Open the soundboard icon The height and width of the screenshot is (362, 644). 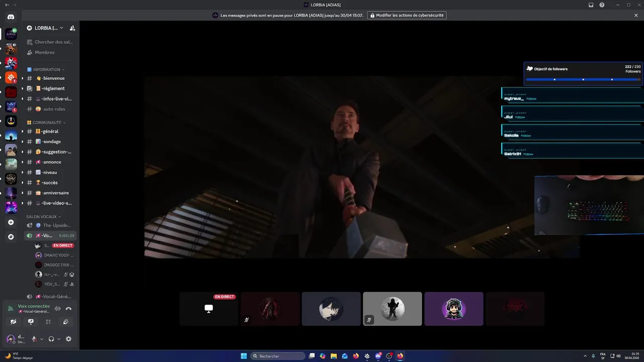[x=66, y=322]
